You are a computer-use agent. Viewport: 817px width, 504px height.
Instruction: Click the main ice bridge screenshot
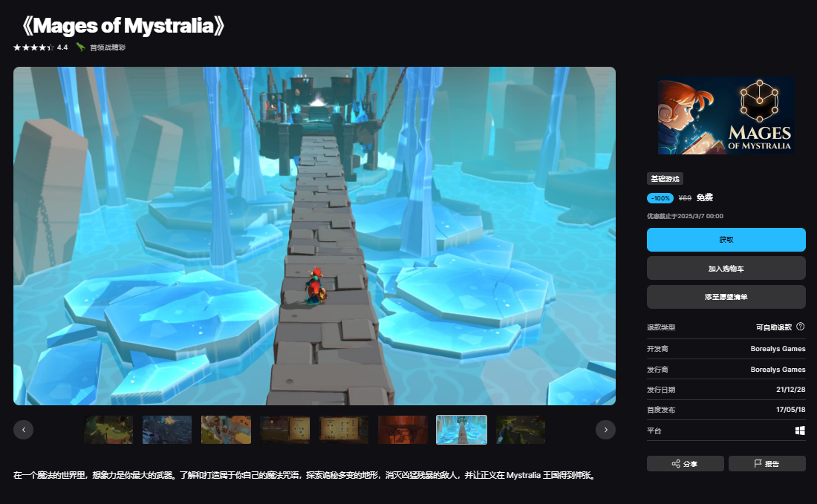click(x=314, y=236)
